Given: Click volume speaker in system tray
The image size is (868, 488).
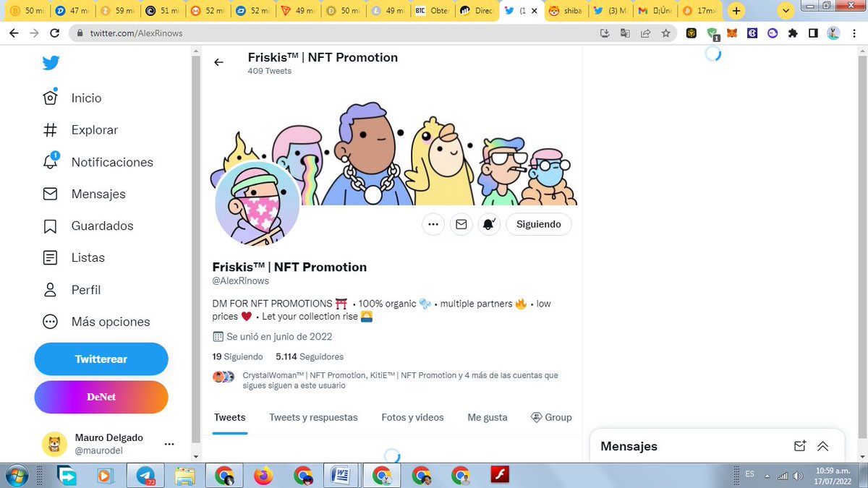Looking at the screenshot, I should [x=798, y=476].
